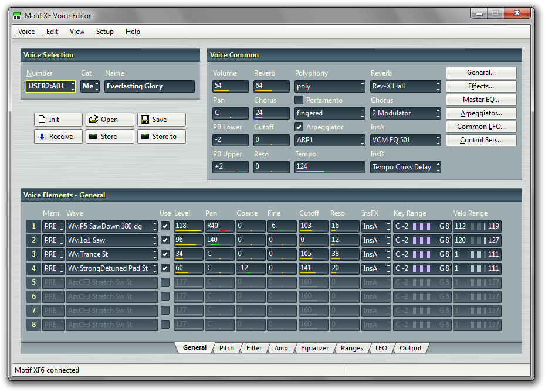The height and width of the screenshot is (392, 545).
Task: Click the Receive button's blue down arrow icon
Action: coord(42,137)
